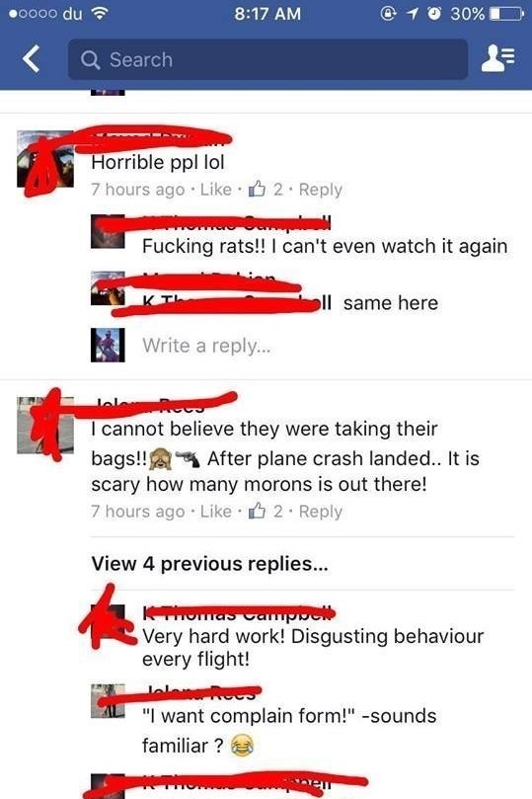Like the "Horrible ppl lol" comment

pos(216,190)
